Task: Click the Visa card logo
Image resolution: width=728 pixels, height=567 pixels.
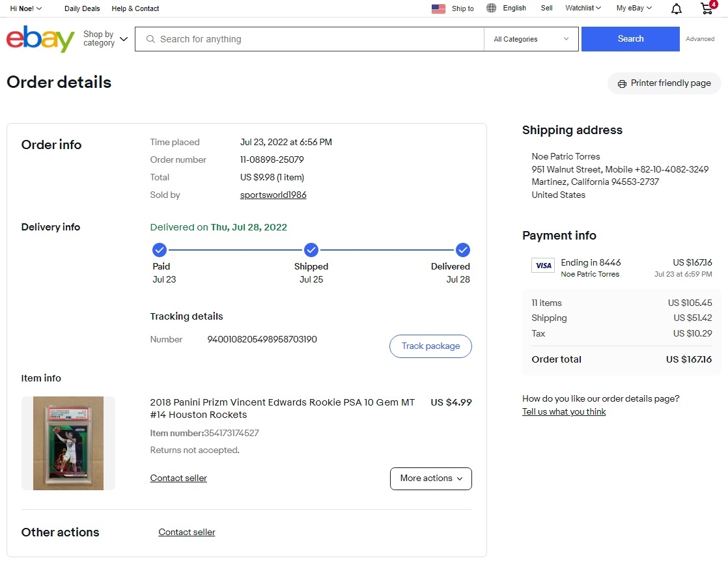Action: pyautogui.click(x=543, y=266)
